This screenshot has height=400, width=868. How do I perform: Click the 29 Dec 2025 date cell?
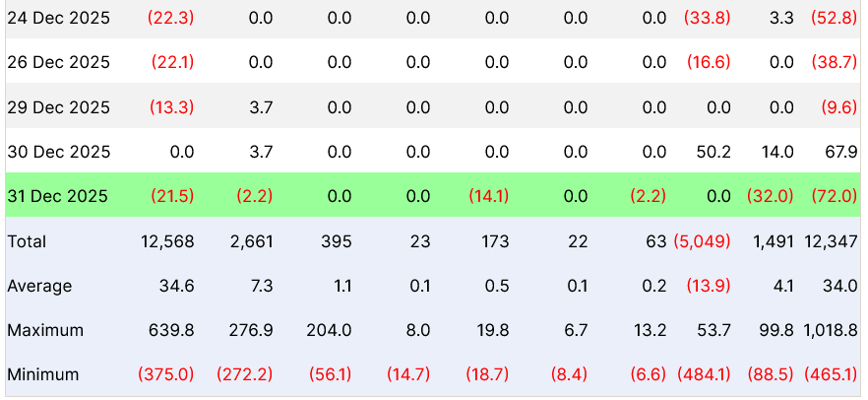tap(58, 107)
